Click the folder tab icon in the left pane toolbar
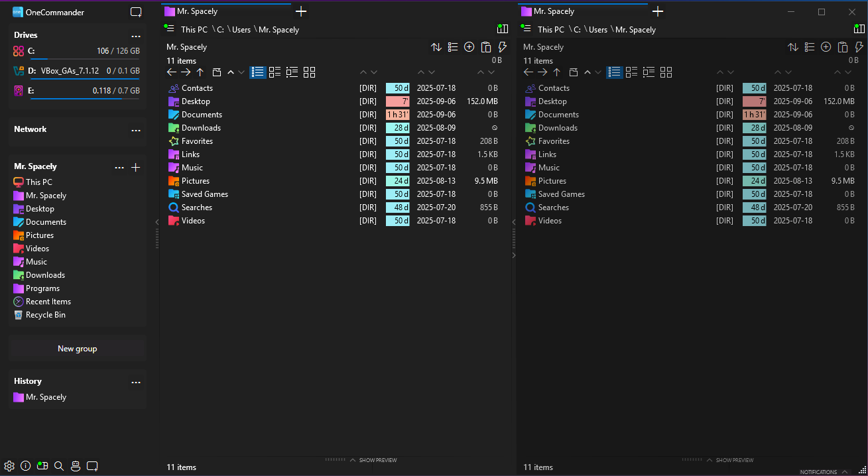Screen dimensions: 868x476 pos(217,72)
